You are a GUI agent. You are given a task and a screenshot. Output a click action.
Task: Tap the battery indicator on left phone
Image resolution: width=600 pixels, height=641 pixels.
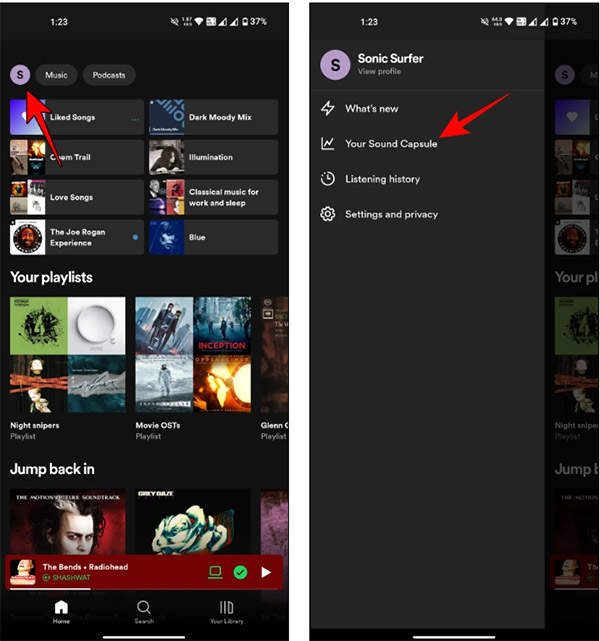pos(245,21)
